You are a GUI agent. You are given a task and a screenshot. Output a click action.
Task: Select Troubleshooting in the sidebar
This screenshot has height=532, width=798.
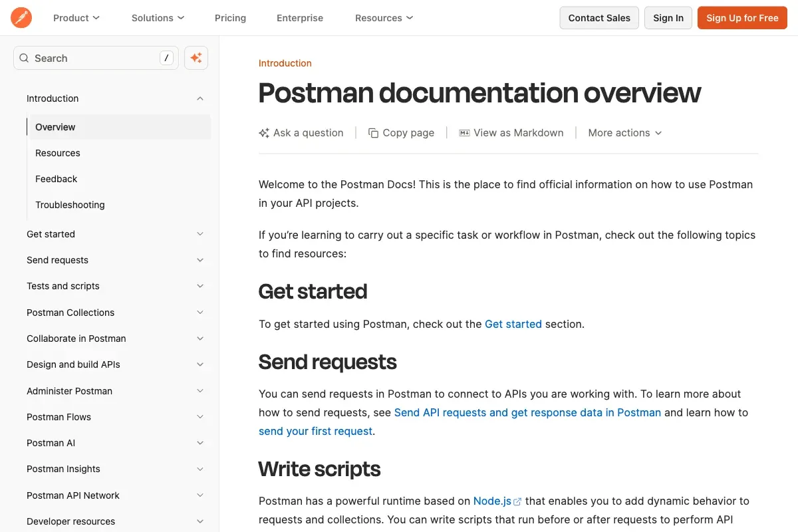point(70,205)
